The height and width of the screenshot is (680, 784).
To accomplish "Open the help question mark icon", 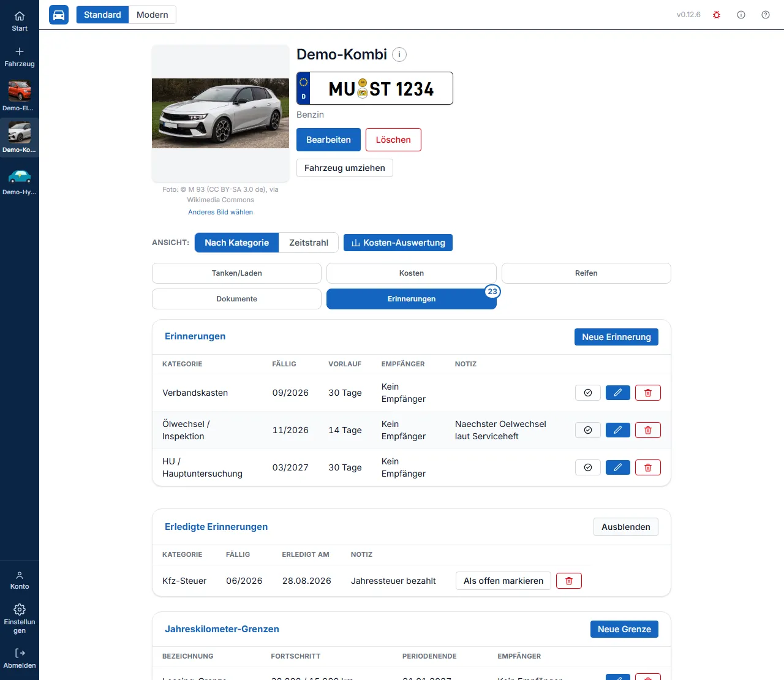I will 766,15.
